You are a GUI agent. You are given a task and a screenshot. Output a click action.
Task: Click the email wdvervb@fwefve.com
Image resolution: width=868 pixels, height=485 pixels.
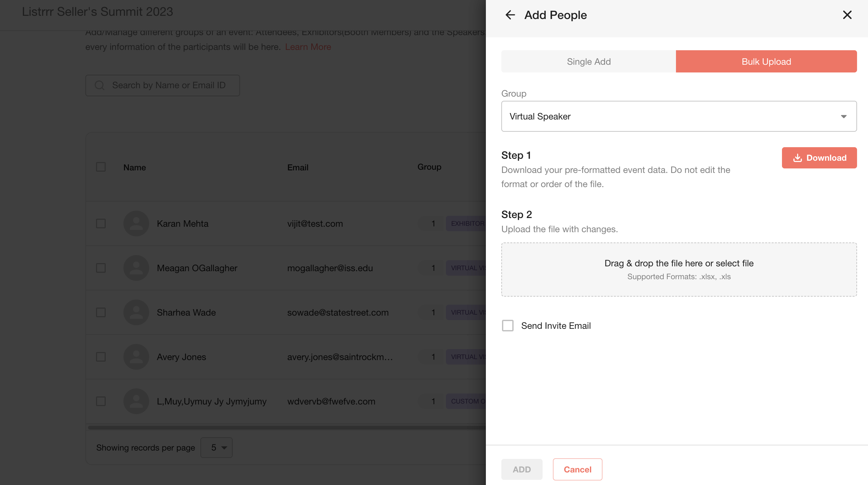(x=331, y=402)
